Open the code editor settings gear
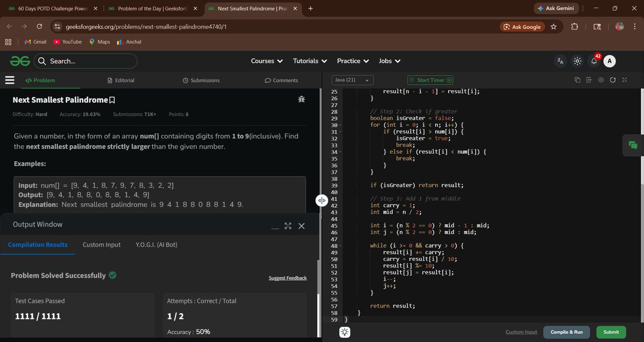Image resolution: width=644 pixels, height=342 pixels. coord(601,80)
